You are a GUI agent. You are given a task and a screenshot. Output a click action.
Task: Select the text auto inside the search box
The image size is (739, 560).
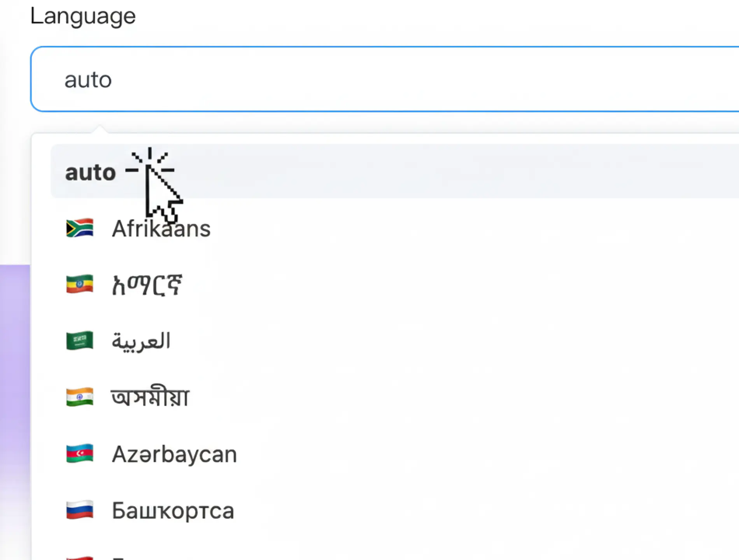(x=89, y=80)
